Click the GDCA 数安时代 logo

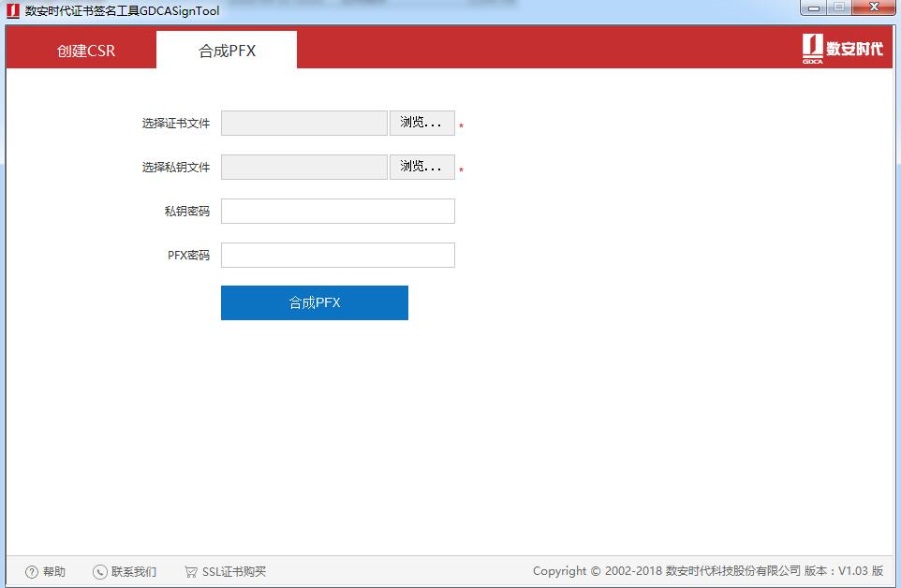pos(841,49)
